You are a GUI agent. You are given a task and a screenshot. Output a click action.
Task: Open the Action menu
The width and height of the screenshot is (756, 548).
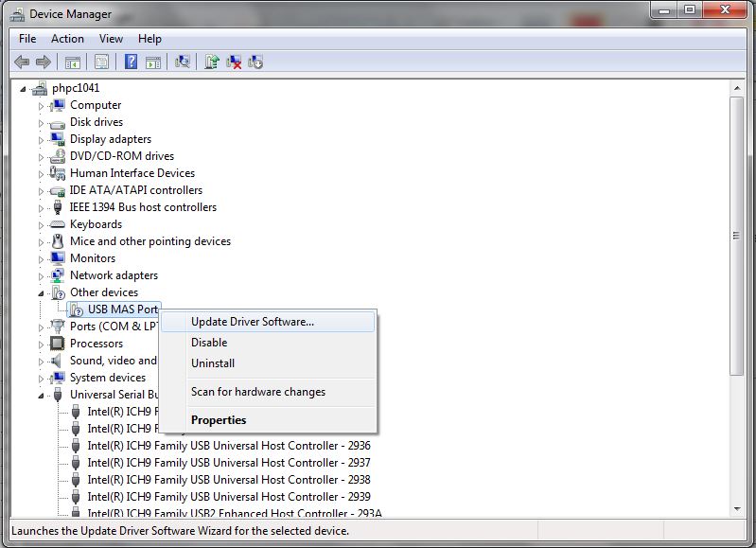67,39
